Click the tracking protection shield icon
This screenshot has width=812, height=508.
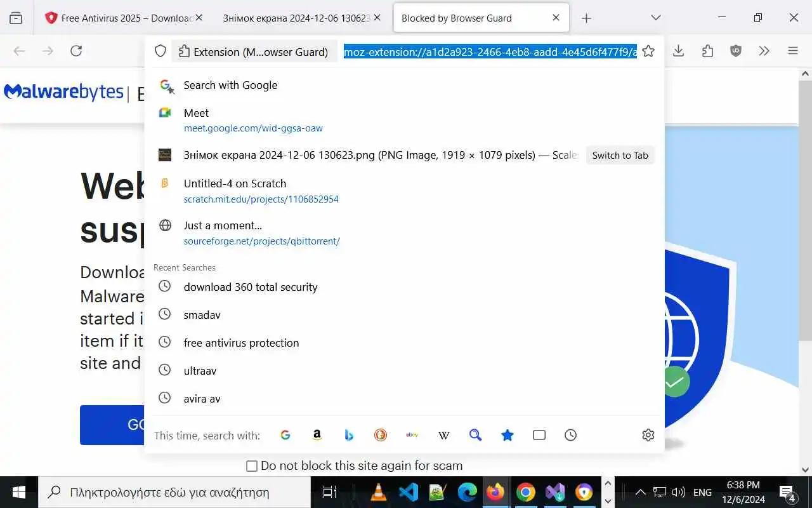(x=160, y=51)
